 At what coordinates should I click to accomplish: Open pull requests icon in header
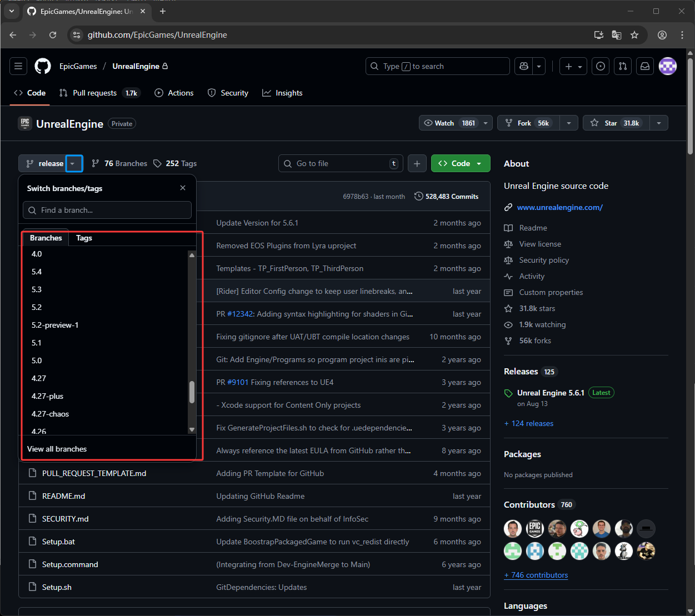(x=623, y=66)
